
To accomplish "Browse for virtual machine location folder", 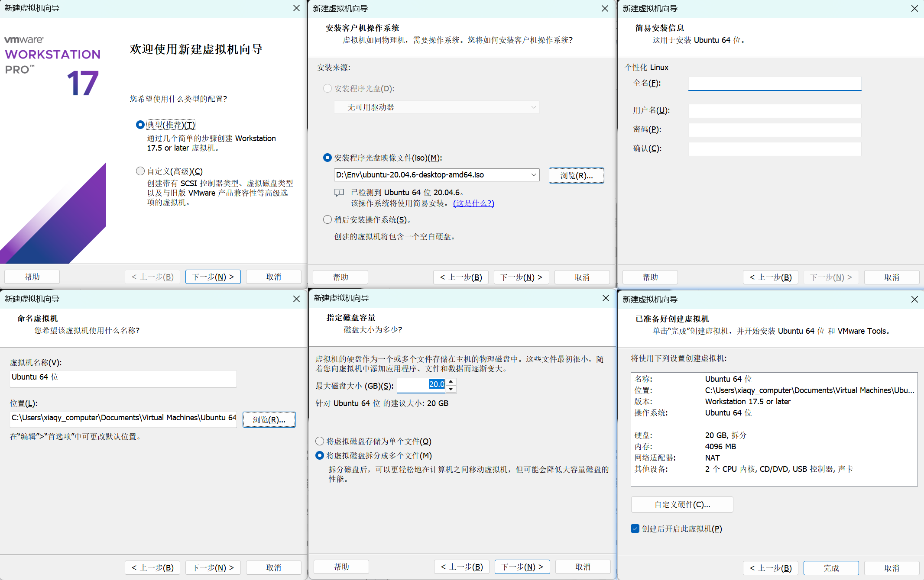I will 269,419.
